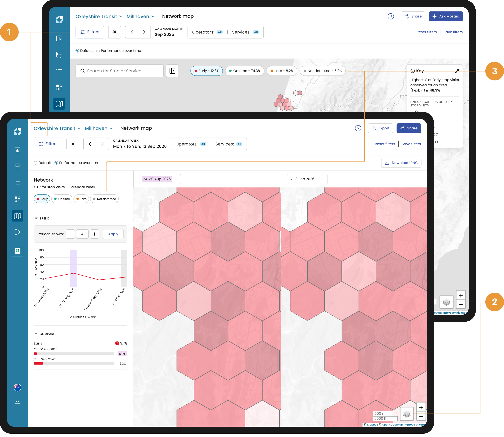The height and width of the screenshot is (437, 504).
Task: Click Ask Mosaiq button in back window
Action: point(445,16)
